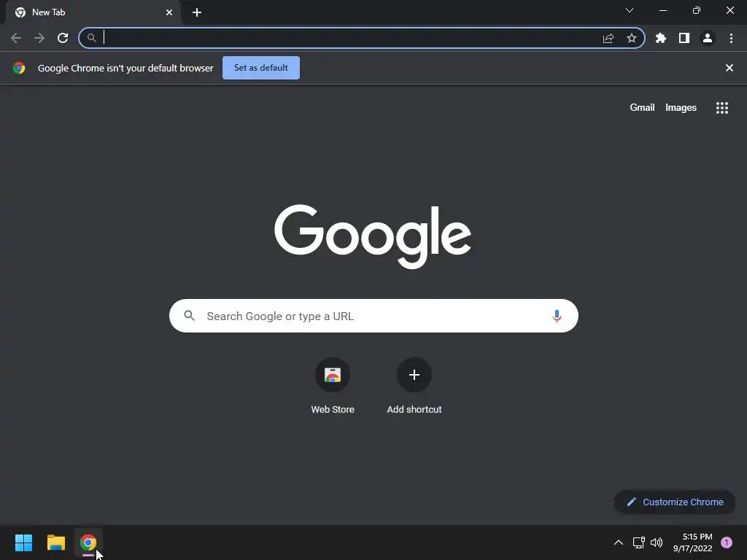Open the Google apps grid
The image size is (747, 560).
click(722, 108)
